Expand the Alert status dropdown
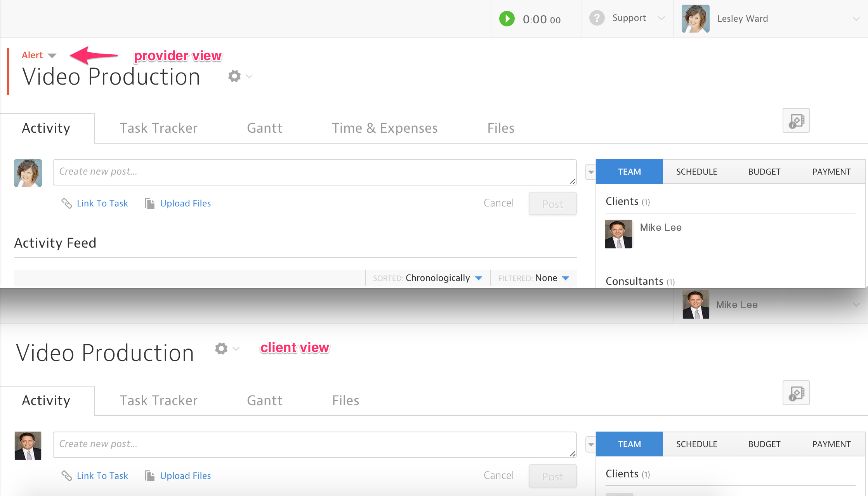The width and height of the screenshot is (868, 496). pyautogui.click(x=39, y=55)
